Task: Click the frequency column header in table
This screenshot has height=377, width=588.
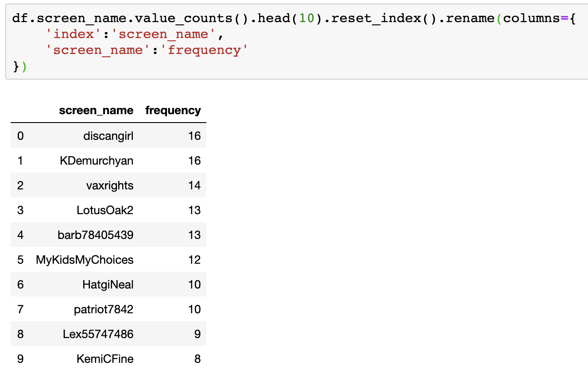Action: [x=173, y=110]
